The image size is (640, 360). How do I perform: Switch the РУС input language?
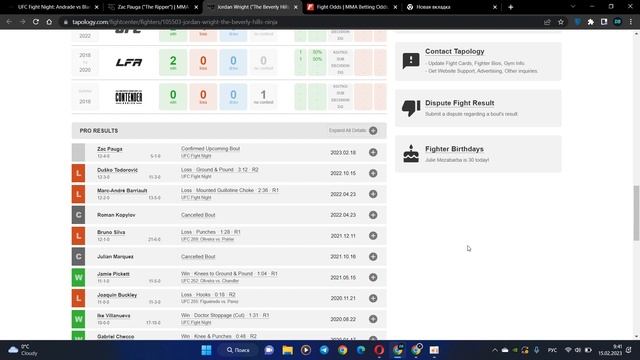click(x=552, y=350)
